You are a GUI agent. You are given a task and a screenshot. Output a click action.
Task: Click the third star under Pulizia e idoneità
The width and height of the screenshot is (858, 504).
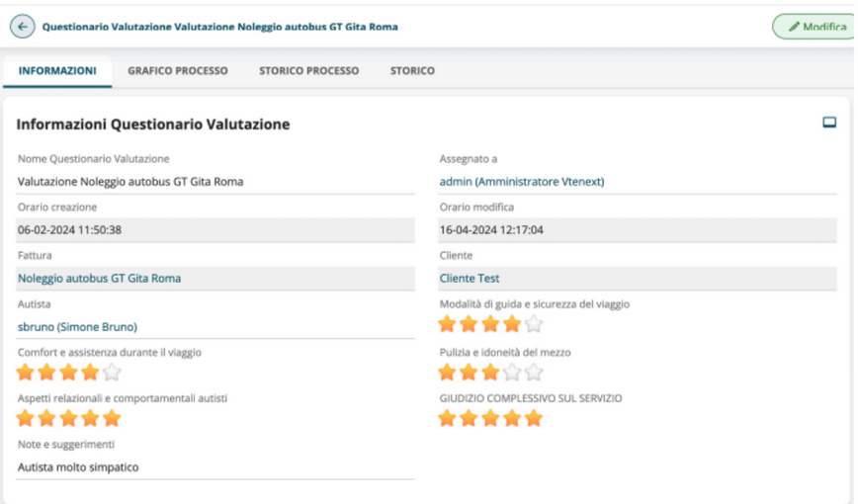tap(490, 373)
